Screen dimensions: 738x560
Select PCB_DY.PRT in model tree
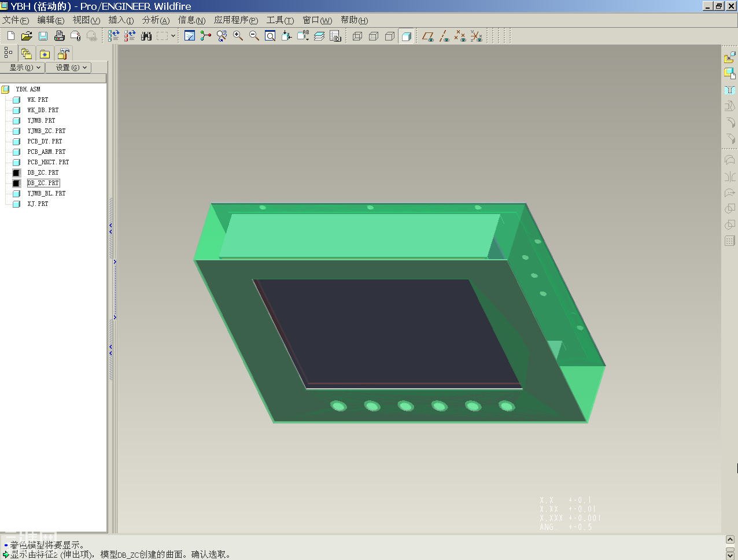click(45, 141)
